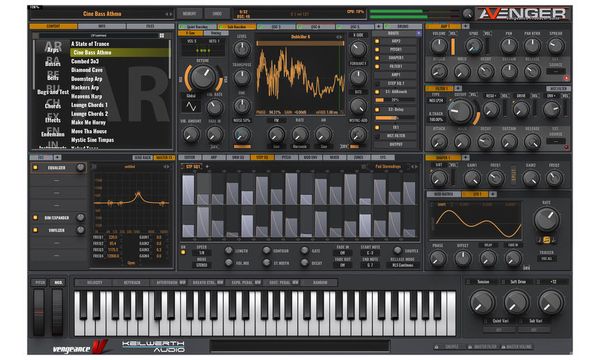
Task: Open the DRUMS tab
Action: tap(403, 27)
